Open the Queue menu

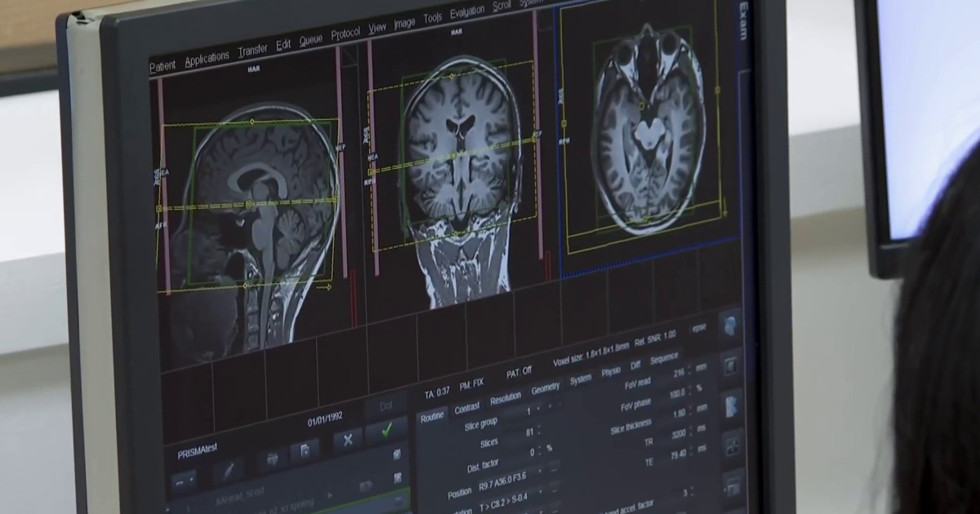310,41
